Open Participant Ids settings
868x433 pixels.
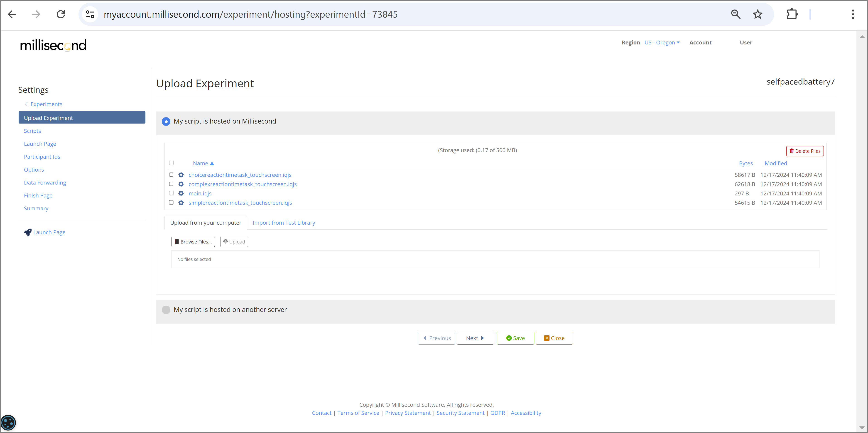coord(42,157)
